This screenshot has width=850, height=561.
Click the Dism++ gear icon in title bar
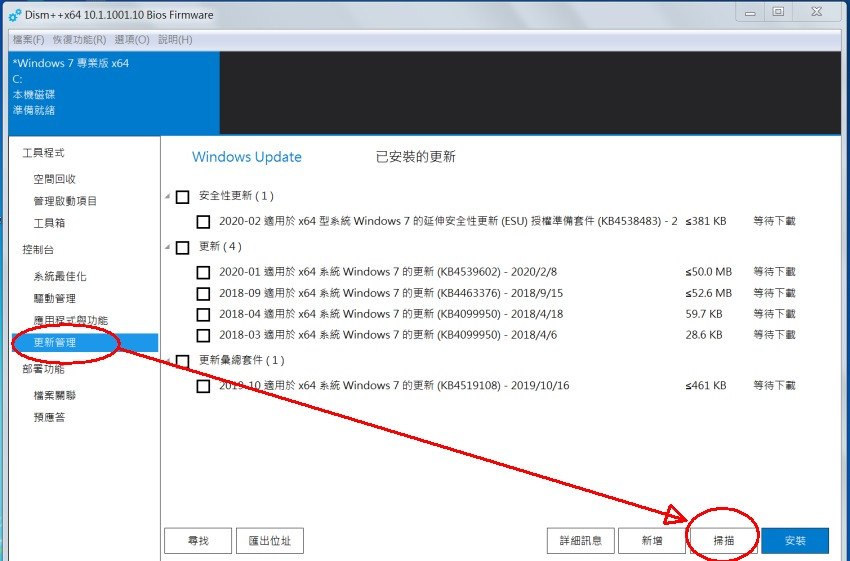[15, 15]
